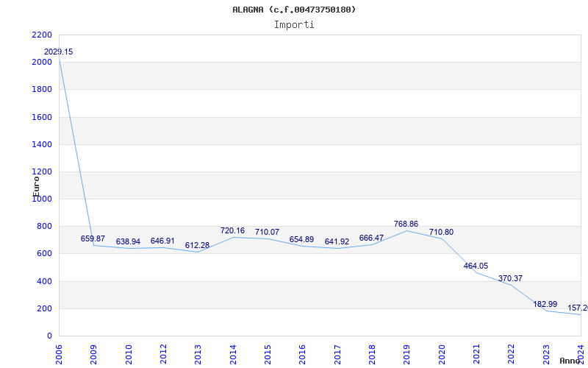This screenshot has height=368, width=588.
Task: Click the 800 y-axis tick label
Action: pos(45,227)
